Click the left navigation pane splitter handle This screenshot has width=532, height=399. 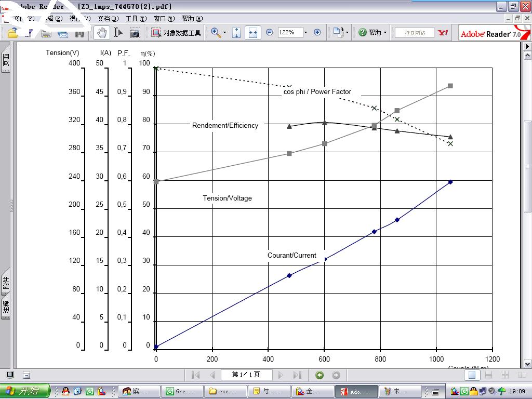point(12,205)
